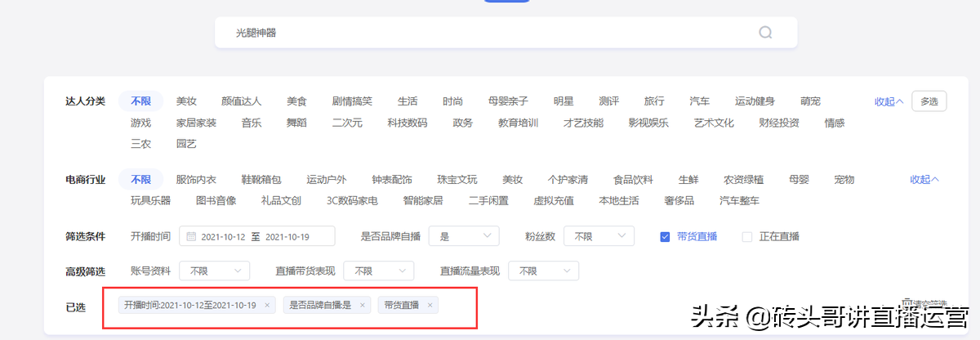Click the search box with 光腿神器

tap(506, 33)
